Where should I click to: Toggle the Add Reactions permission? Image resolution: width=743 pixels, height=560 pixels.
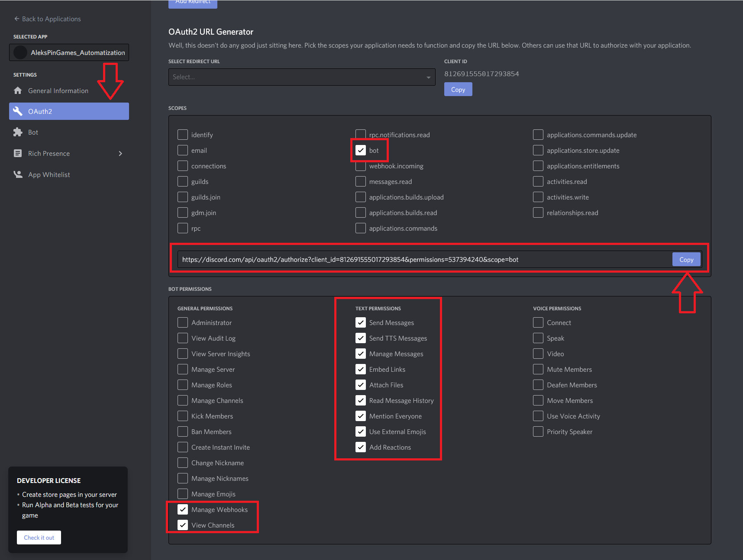point(361,447)
